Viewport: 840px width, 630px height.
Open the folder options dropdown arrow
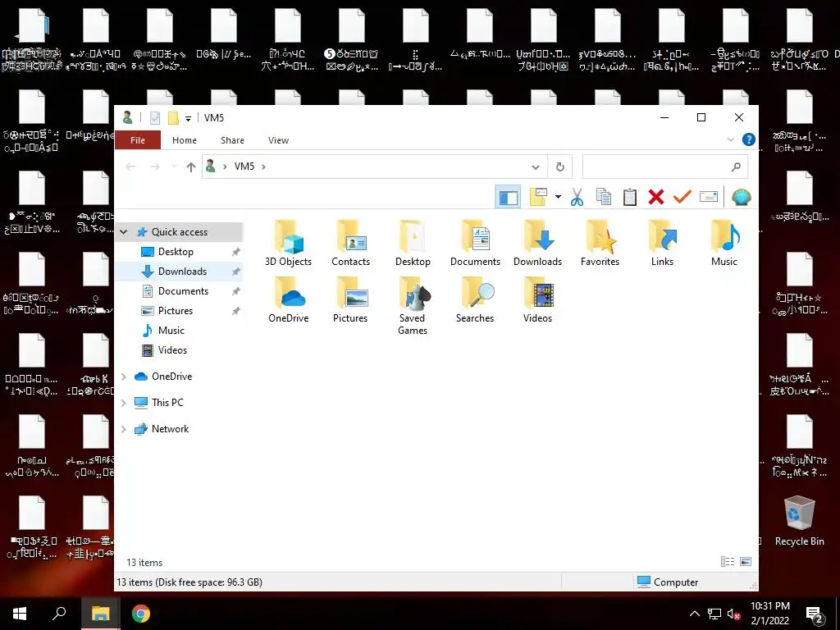pos(558,197)
